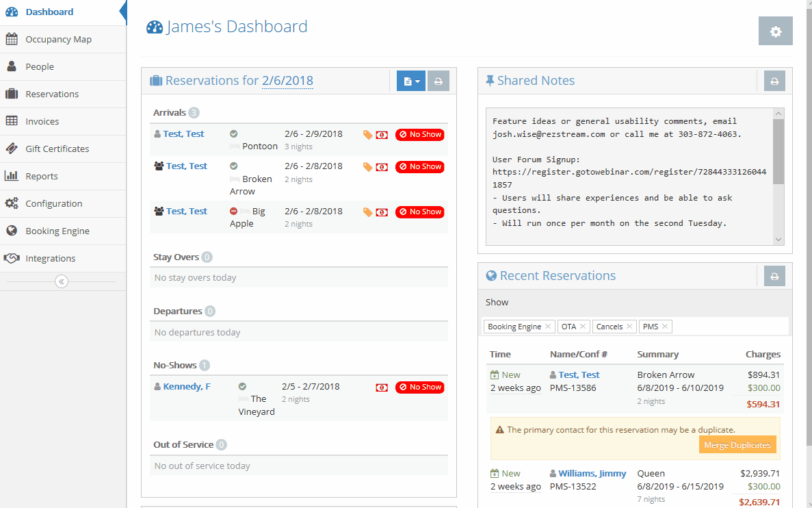812x508 pixels.
Task: Open dashboard settings gear
Action: (775, 31)
